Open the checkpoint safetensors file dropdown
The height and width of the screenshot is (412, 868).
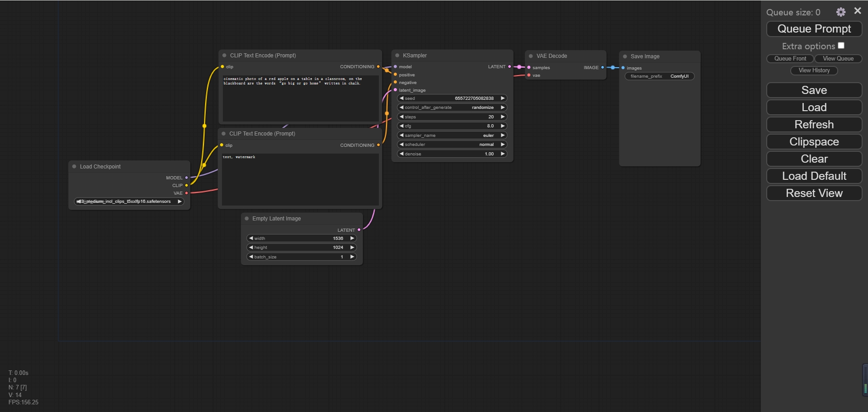[129, 201]
